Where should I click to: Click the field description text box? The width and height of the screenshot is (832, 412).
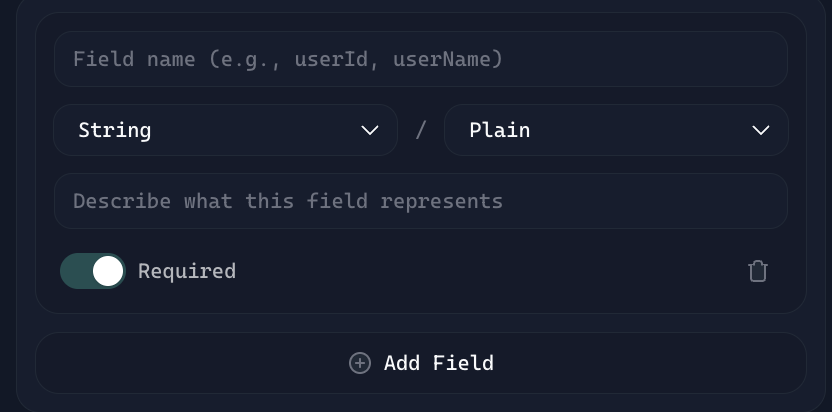421,201
